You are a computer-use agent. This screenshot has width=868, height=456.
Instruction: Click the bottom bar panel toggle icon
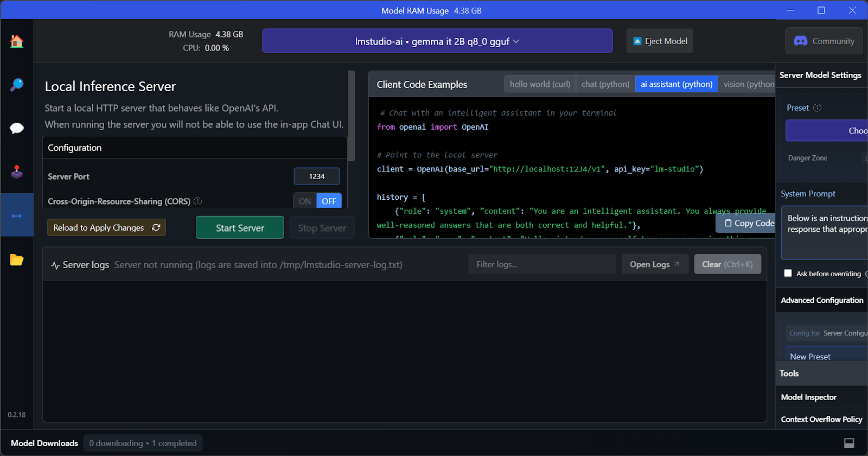849,443
